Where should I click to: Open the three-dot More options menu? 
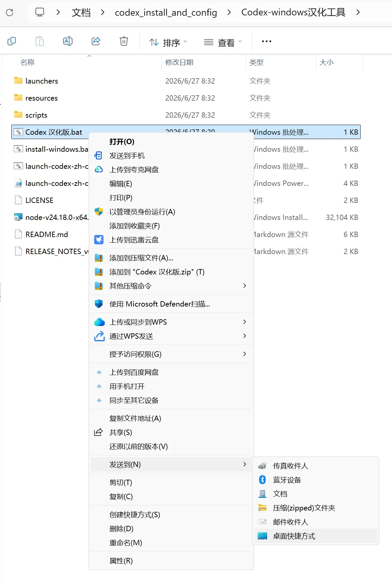(266, 41)
